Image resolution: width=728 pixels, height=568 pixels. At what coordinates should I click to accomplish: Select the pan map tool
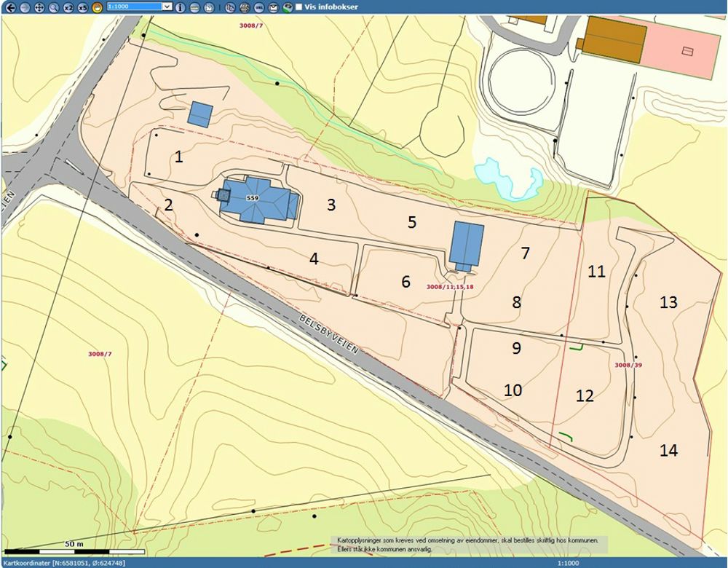pyautogui.click(x=39, y=7)
